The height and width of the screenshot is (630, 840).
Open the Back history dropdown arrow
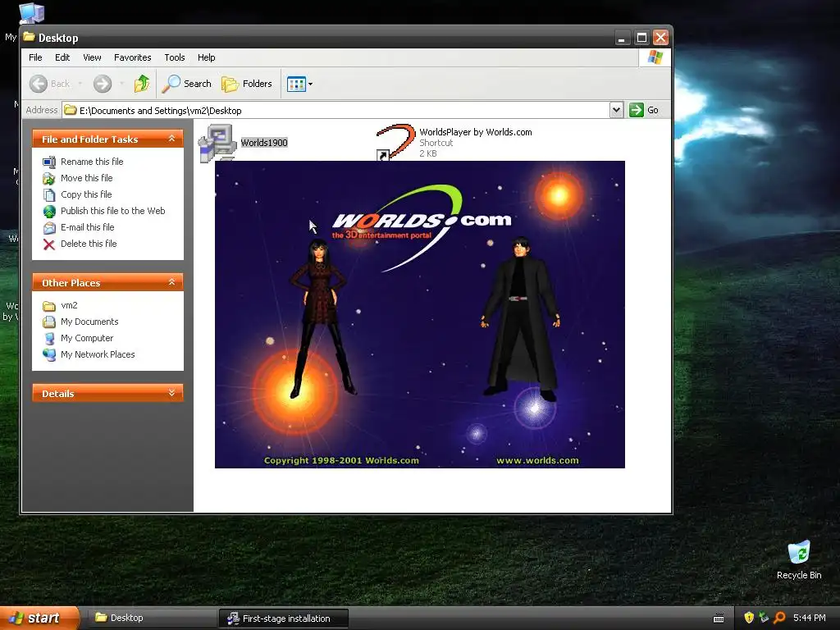click(80, 84)
